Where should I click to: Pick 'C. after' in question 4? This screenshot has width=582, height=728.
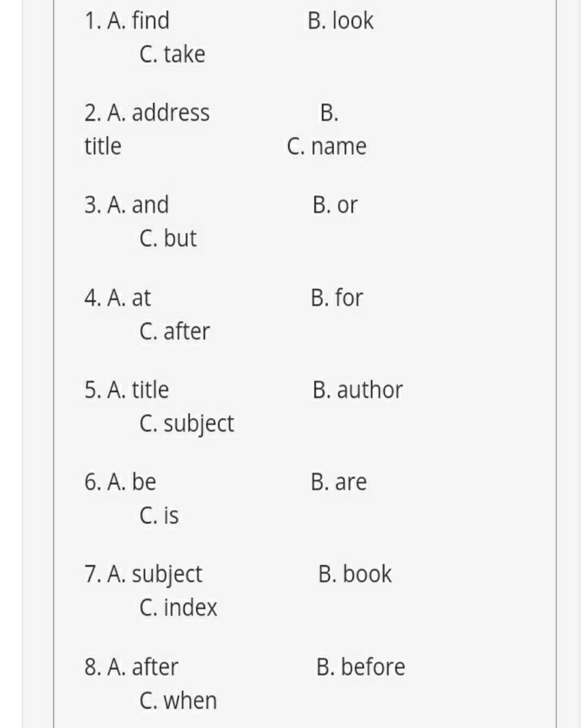point(174,331)
